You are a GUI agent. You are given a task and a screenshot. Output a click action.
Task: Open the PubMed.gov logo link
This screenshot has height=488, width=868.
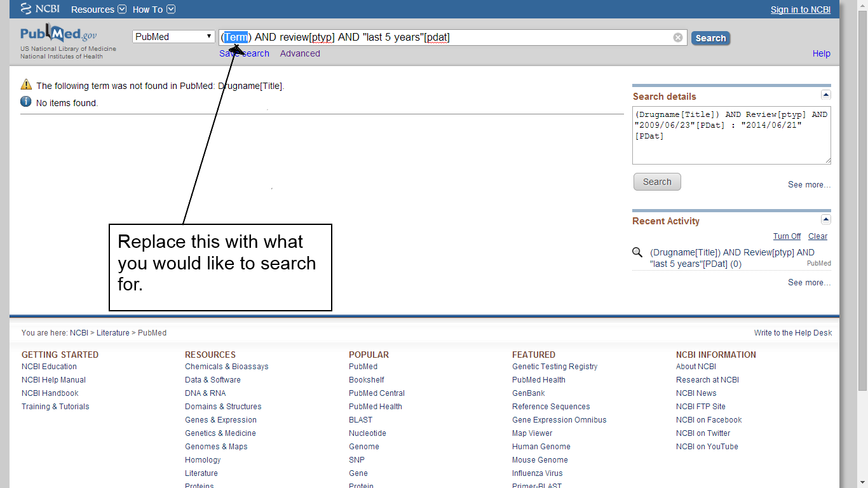pyautogui.click(x=58, y=34)
